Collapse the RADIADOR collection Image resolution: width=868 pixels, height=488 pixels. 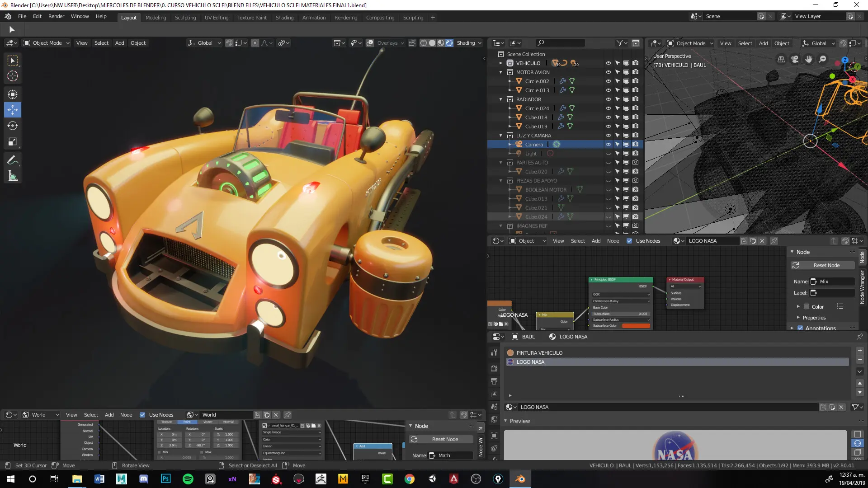tap(501, 99)
